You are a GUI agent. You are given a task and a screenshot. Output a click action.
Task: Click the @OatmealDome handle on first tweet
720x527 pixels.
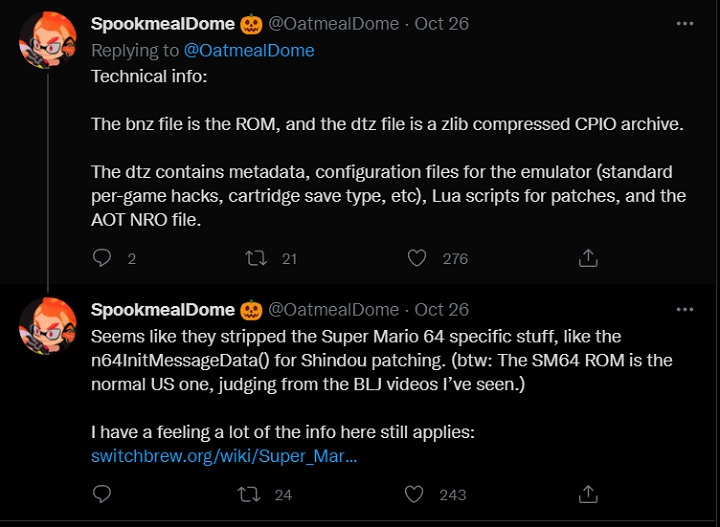(333, 24)
